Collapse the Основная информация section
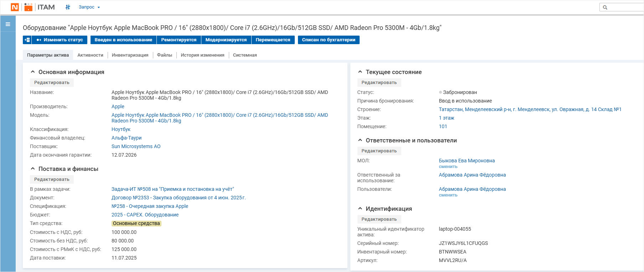644x272 pixels. [33, 72]
